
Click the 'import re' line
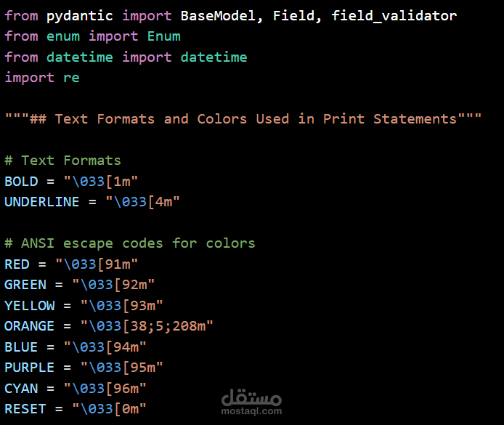(42, 78)
